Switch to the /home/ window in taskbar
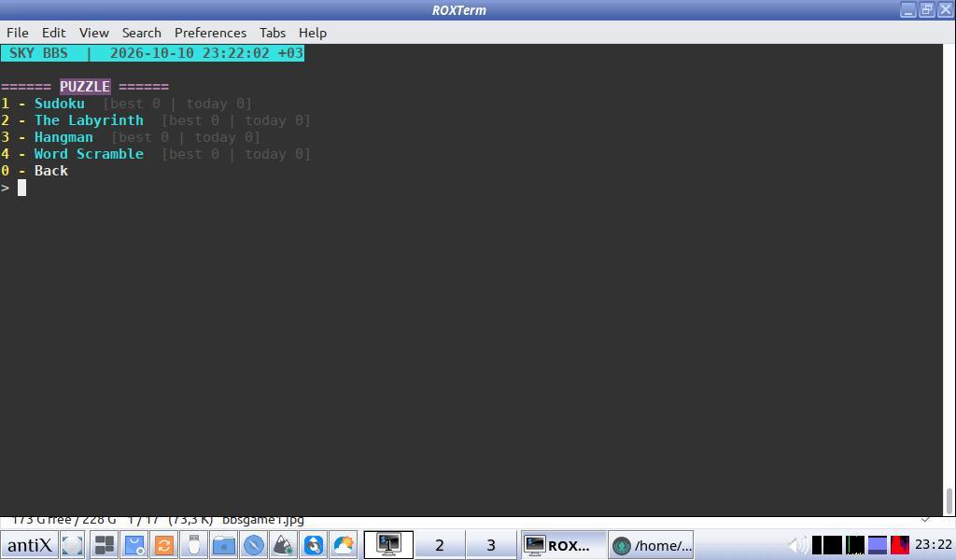The width and height of the screenshot is (956, 560). [x=651, y=545]
